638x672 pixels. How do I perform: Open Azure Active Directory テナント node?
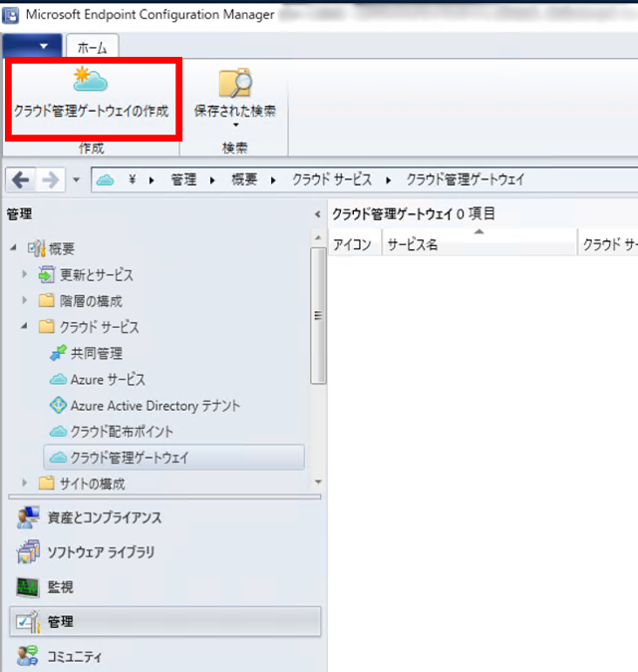coord(155,406)
